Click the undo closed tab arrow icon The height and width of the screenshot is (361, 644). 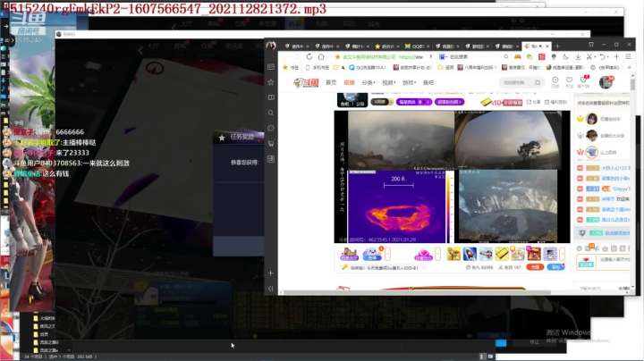click(x=602, y=56)
